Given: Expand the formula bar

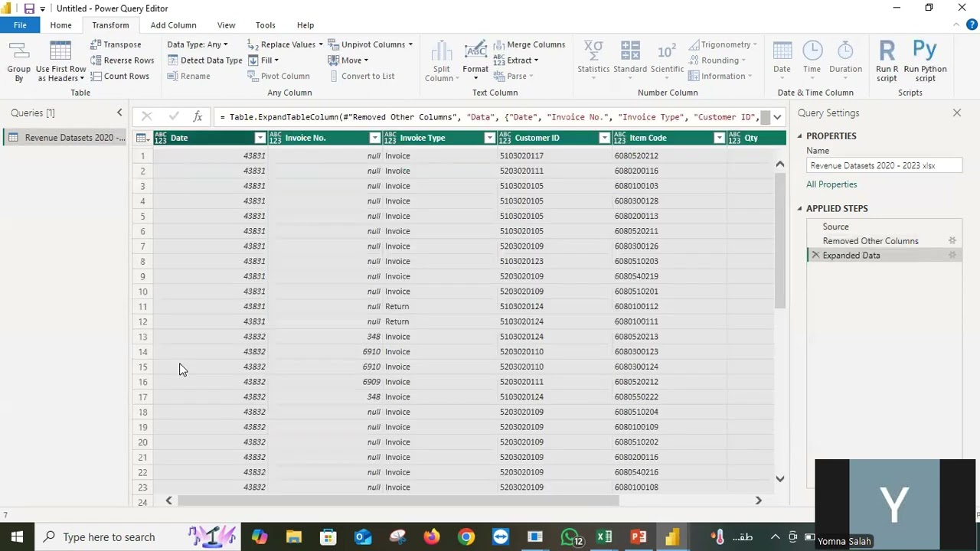Looking at the screenshot, I should click(777, 117).
